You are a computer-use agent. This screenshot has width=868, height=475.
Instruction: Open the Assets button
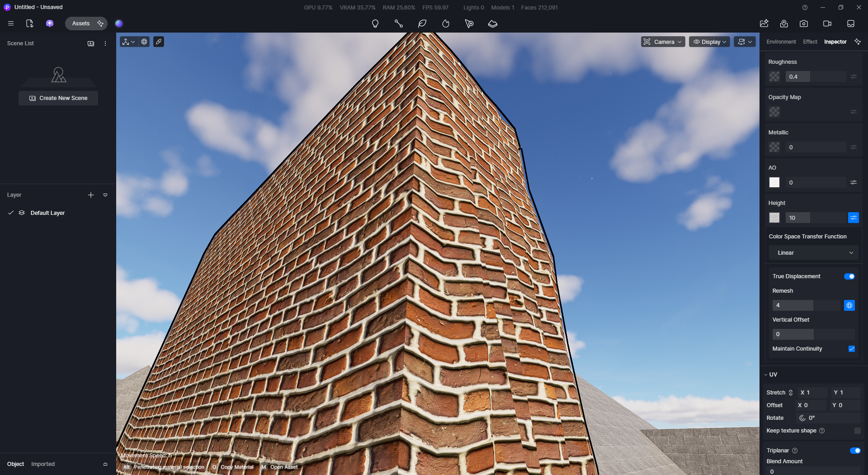(81, 24)
